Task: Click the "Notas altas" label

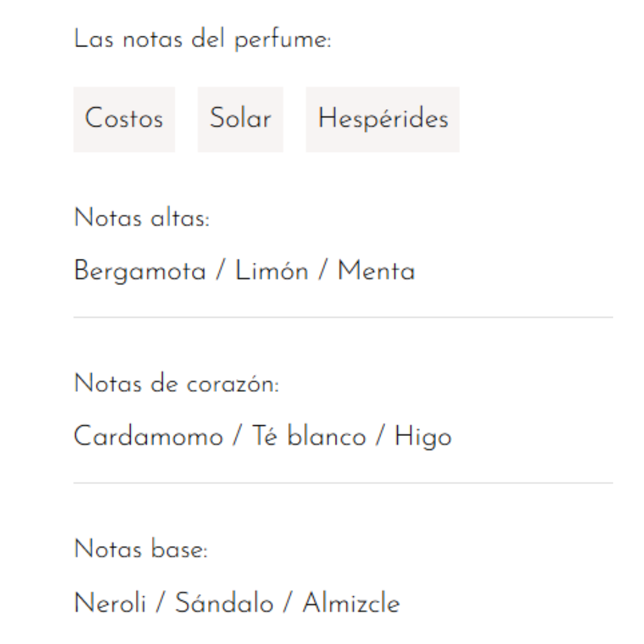Action: pos(142,219)
